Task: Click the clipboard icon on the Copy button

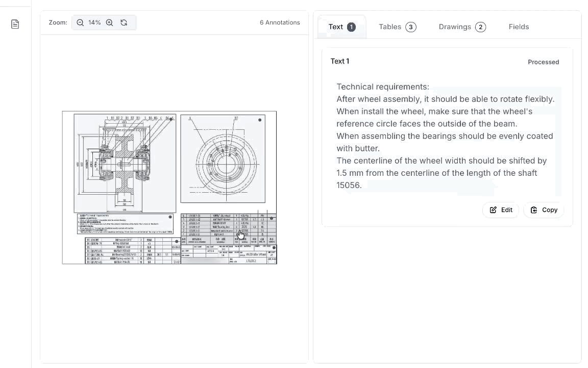Action: click(x=534, y=210)
